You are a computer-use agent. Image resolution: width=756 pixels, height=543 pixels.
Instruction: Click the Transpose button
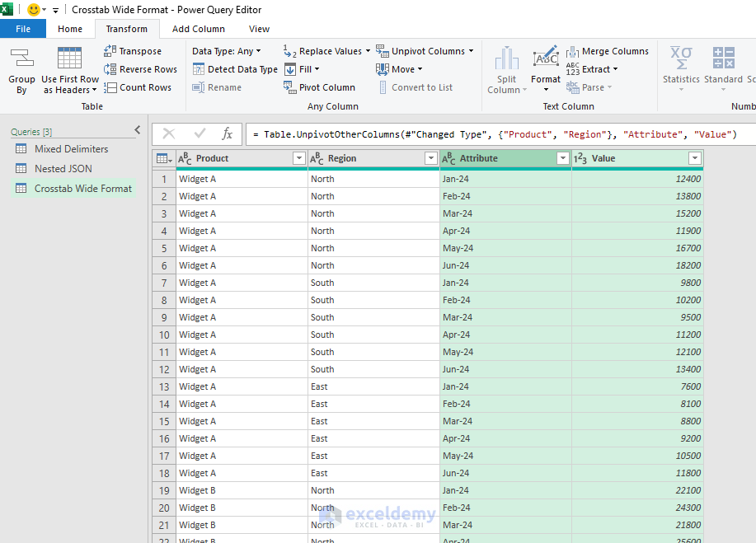pos(133,51)
